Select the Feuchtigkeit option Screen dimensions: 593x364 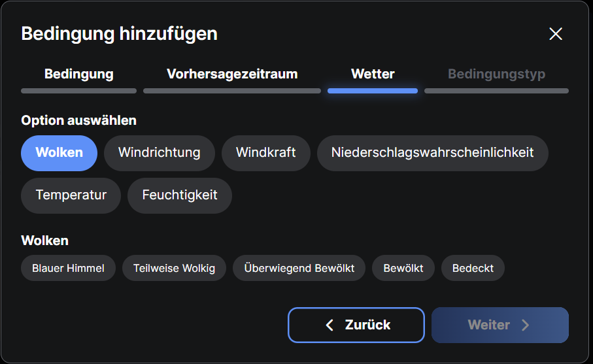(179, 195)
